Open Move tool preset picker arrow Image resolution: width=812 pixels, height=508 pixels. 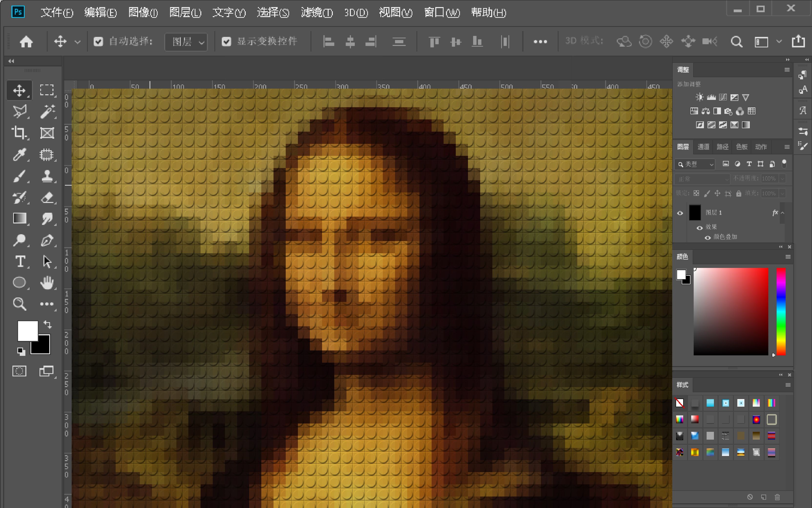(x=78, y=42)
